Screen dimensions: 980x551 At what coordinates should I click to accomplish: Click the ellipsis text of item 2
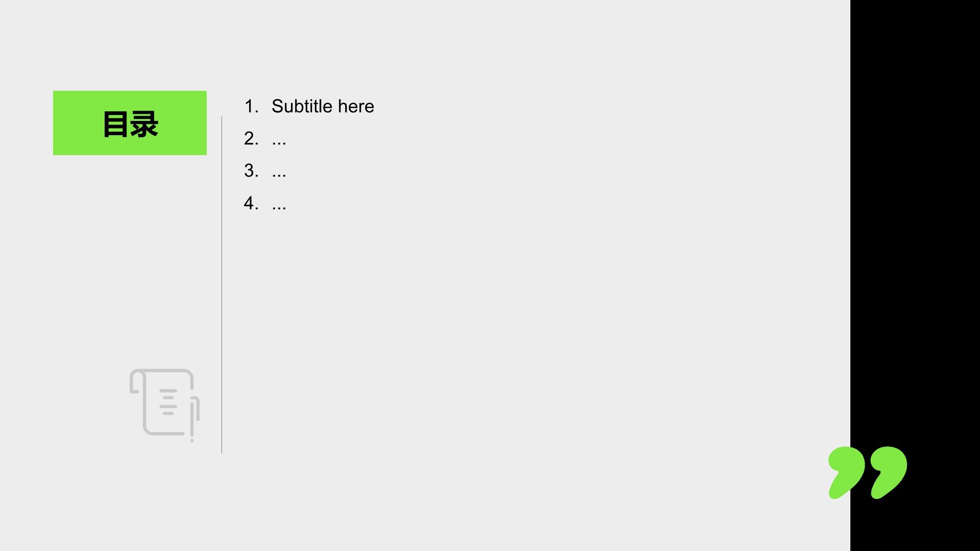click(279, 140)
